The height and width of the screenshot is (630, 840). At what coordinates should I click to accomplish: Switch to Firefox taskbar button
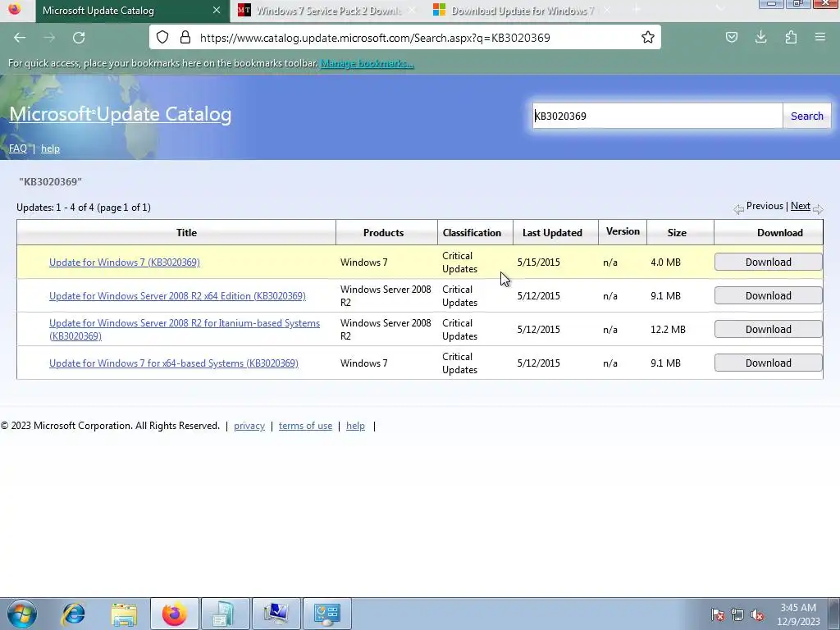175,614
